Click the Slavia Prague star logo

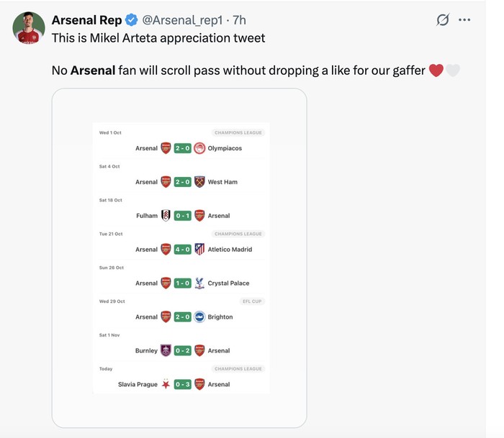coord(166,385)
